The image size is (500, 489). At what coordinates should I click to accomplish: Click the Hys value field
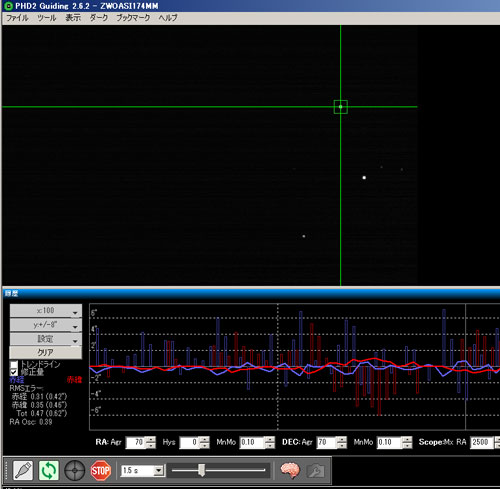pos(189,442)
